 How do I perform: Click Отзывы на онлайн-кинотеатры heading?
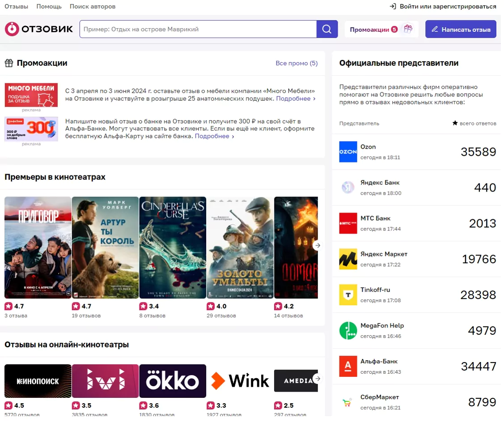pyautogui.click(x=67, y=347)
